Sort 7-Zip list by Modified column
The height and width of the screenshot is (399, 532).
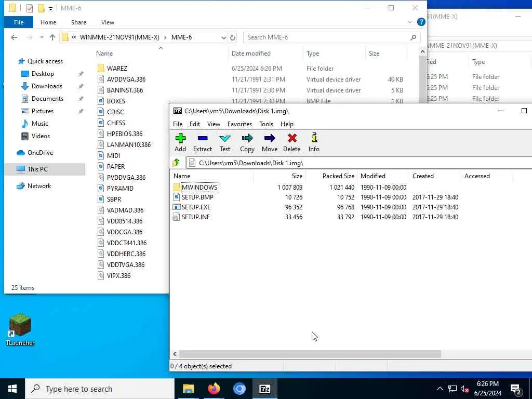click(383, 176)
